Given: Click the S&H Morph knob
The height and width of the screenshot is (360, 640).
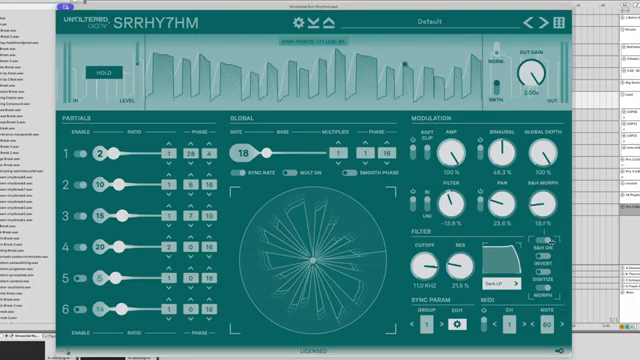Looking at the screenshot, I should (543, 204).
